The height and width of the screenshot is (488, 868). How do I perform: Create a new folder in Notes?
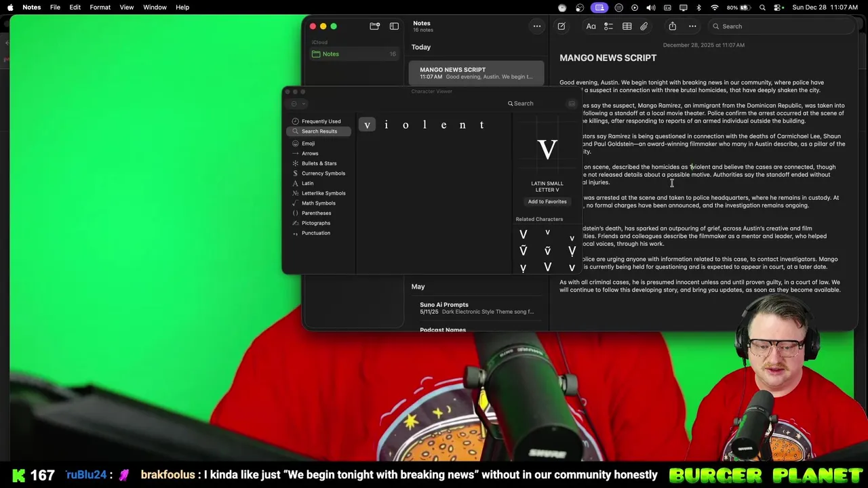pyautogui.click(x=374, y=26)
